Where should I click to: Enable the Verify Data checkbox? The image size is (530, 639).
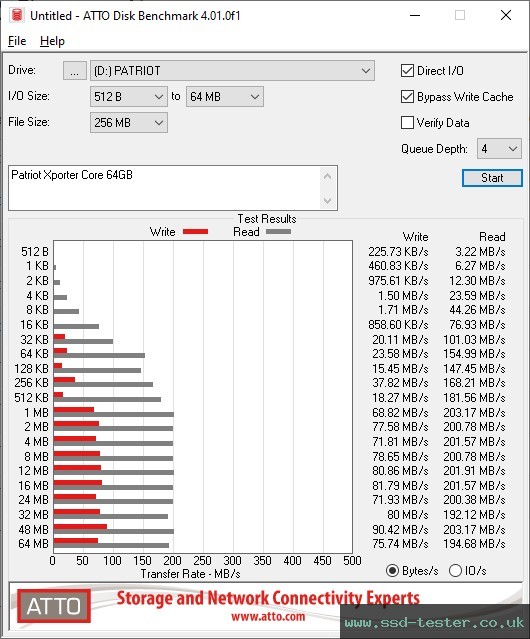(x=407, y=123)
